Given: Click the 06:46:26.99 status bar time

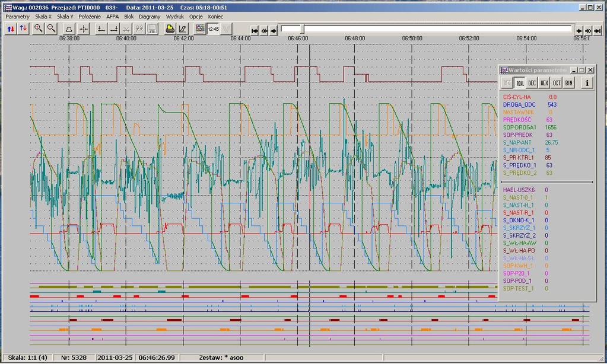Looking at the screenshot, I should (x=157, y=357).
